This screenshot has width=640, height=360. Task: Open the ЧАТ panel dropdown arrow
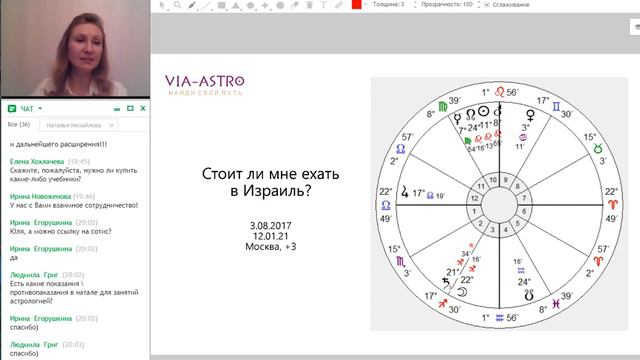pyautogui.click(x=40, y=109)
